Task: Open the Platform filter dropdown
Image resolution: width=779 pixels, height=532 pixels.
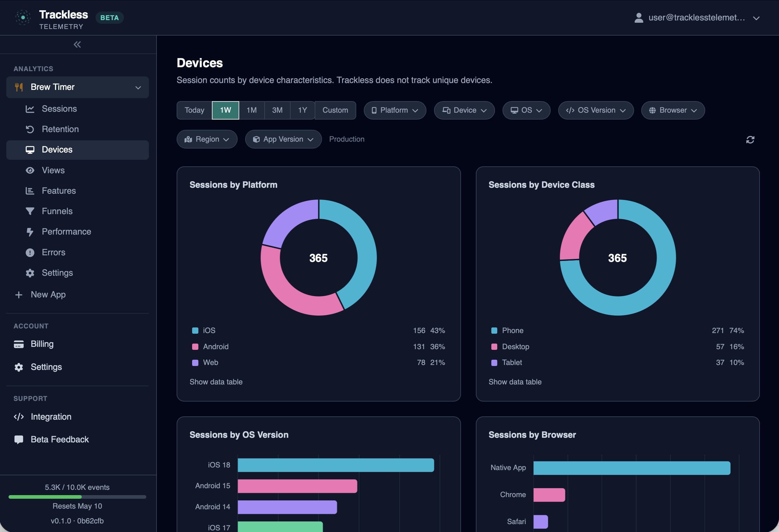Action: (x=395, y=110)
